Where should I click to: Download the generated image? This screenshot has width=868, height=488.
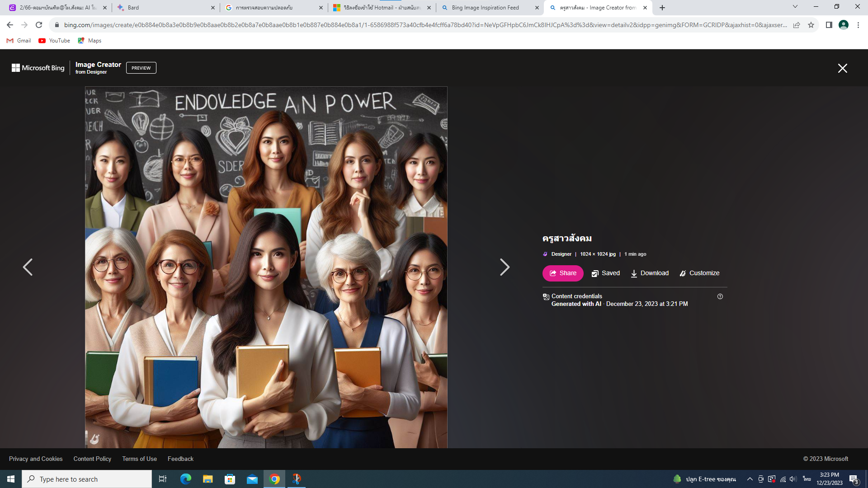coord(650,273)
